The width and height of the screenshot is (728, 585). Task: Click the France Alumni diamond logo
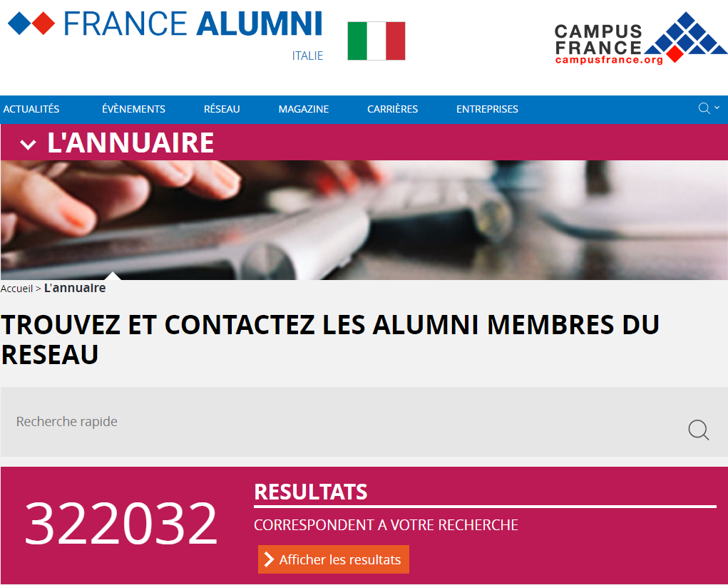point(31,24)
